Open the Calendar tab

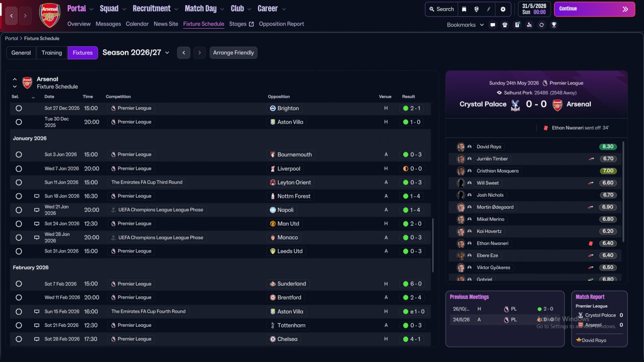click(137, 24)
